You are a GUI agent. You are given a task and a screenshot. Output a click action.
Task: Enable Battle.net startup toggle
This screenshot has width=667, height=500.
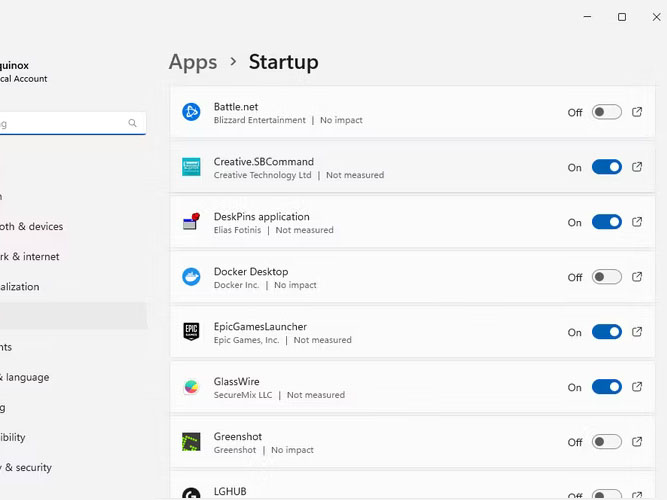607,112
